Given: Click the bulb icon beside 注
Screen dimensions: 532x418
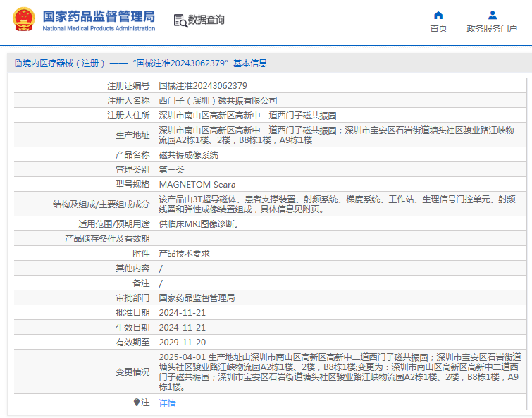Looking at the screenshot, I should (137, 402).
